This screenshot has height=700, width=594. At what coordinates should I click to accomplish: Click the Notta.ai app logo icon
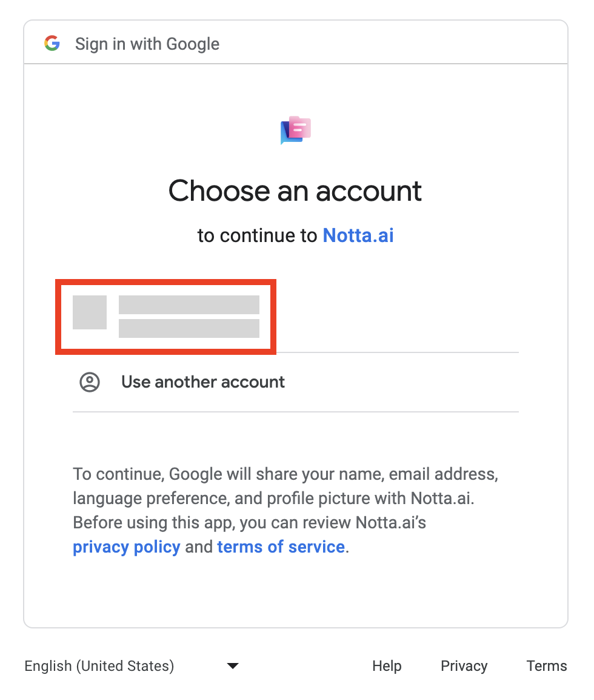pyautogui.click(x=296, y=129)
